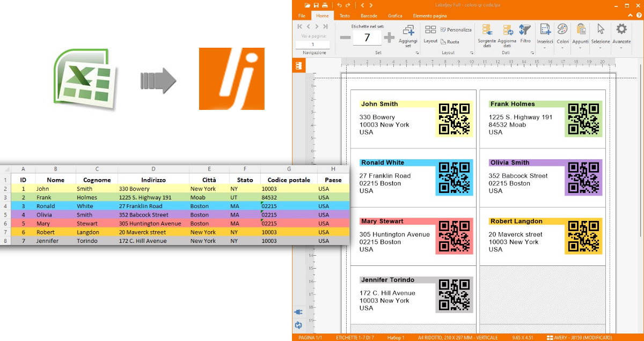The height and width of the screenshot is (341, 644).
Task: Open the Grafica tab
Action: click(395, 16)
